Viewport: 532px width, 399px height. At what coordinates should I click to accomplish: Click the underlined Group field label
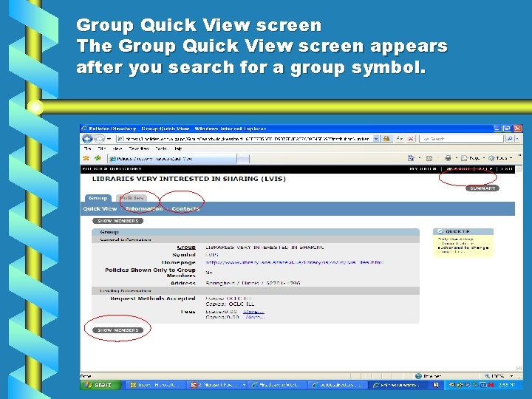point(186,248)
